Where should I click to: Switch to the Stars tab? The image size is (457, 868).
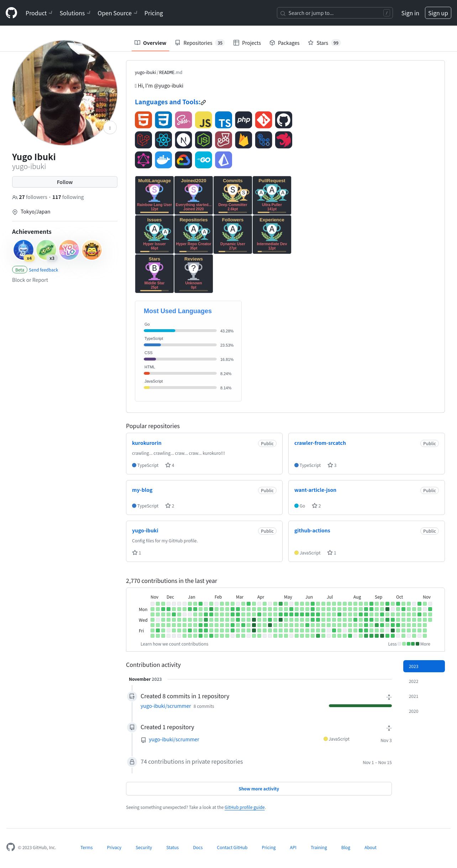(324, 43)
